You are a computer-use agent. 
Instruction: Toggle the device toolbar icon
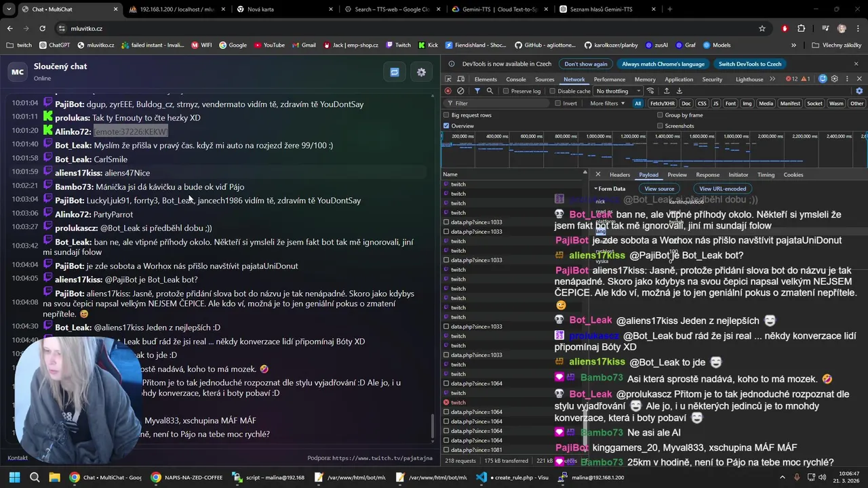pyautogui.click(x=461, y=79)
